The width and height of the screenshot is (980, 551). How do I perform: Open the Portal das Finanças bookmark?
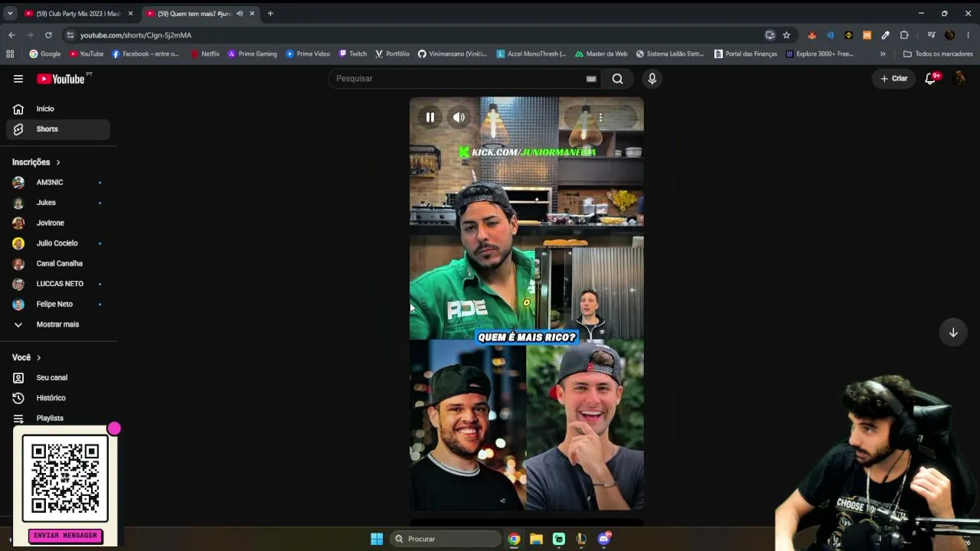[746, 54]
